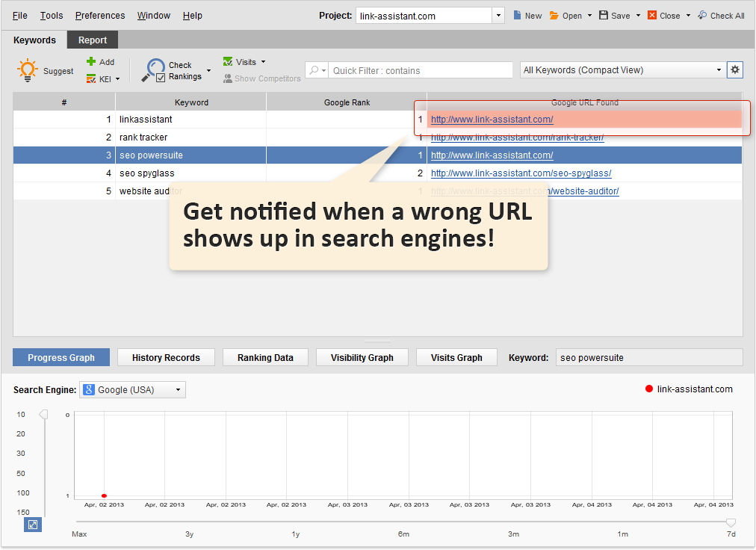This screenshot has height=550, width=756.
Task: Open the seo-spyglass URL link
Action: click(521, 173)
